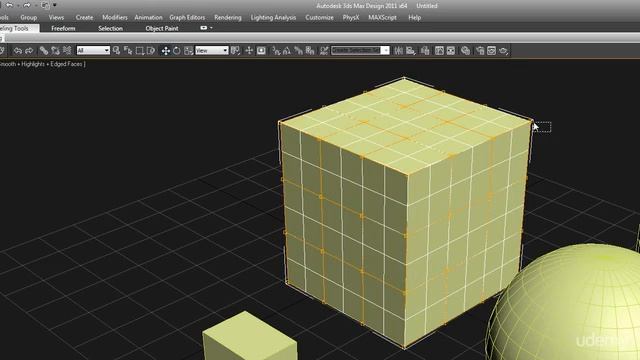The image size is (640, 360).
Task: Click the Mirror tool icon
Action: (399, 51)
